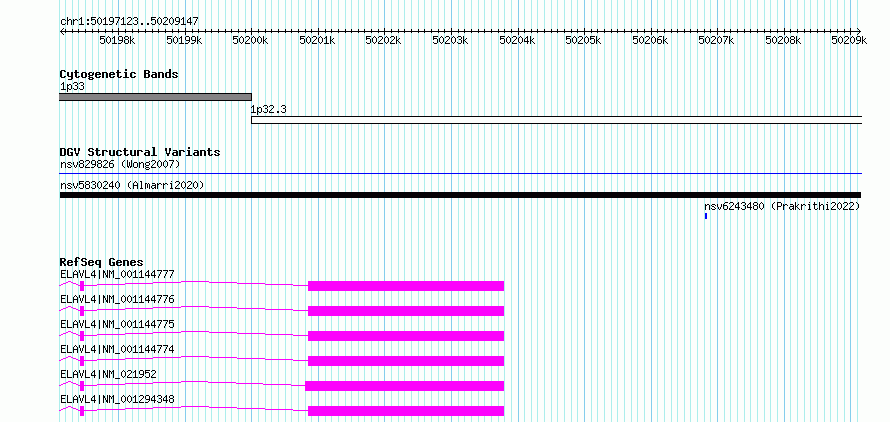Open nsv5830240 (Almarri2020) variant label
890x422 pixels.
pyautogui.click(x=132, y=186)
